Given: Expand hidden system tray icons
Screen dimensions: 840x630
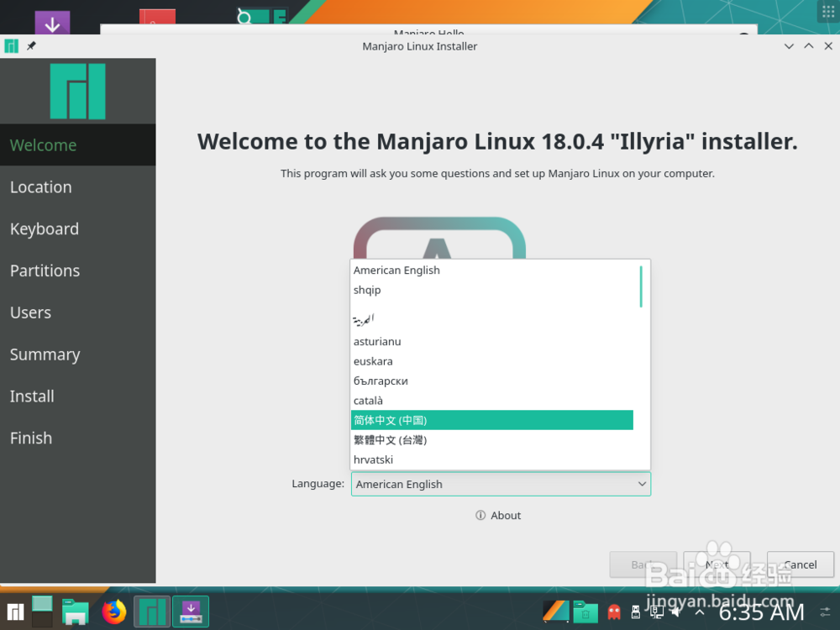Looking at the screenshot, I should coord(700,612).
